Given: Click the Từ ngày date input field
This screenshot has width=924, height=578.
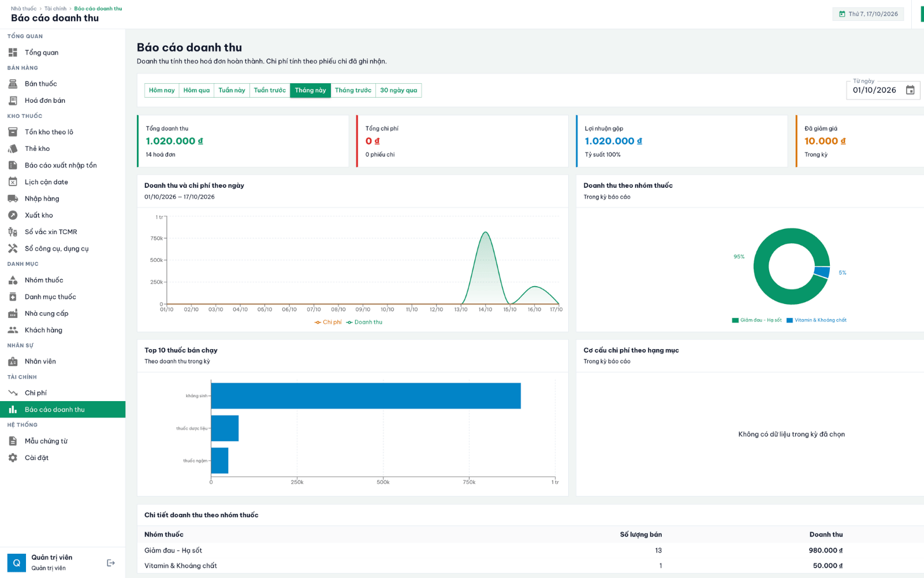Looking at the screenshot, I should click(x=883, y=90).
